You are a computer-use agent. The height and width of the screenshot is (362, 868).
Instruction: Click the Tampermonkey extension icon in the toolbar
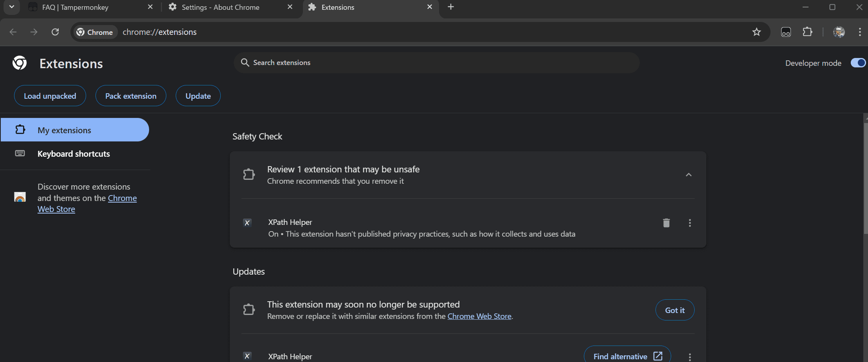[x=786, y=32]
